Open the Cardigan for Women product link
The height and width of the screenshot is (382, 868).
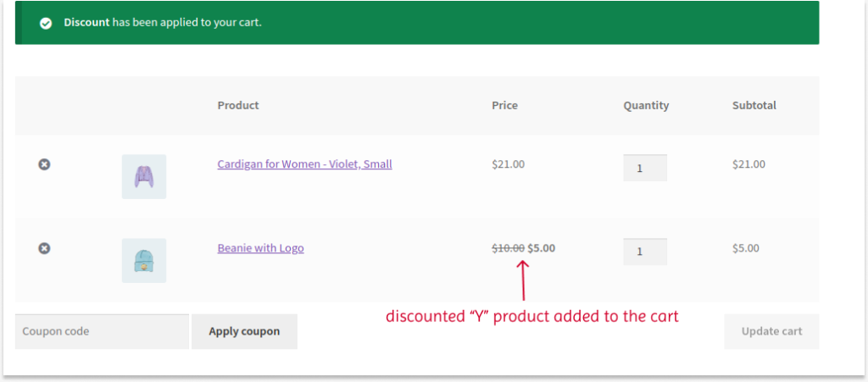coord(304,164)
